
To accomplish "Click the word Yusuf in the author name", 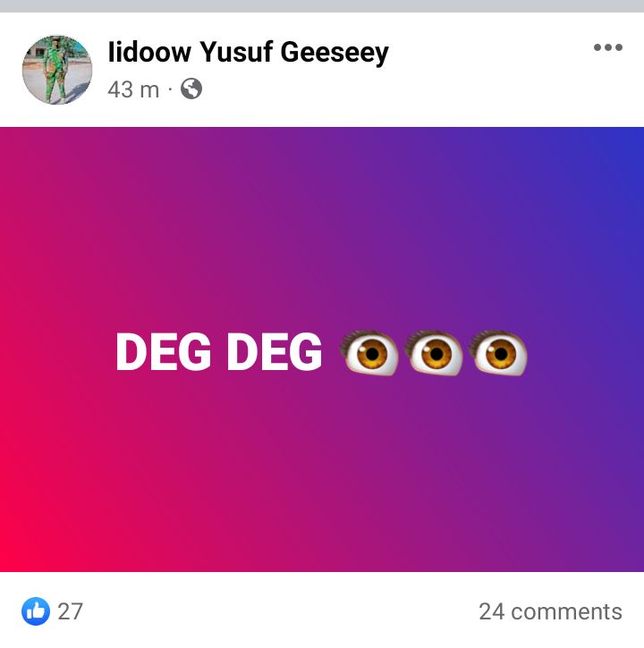I will pyautogui.click(x=236, y=53).
